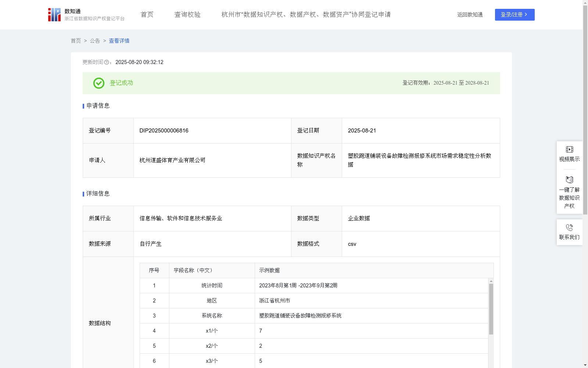This screenshot has height=368, width=588.
Task: Open 杭州市协同登记申请 menu item
Action: [x=306, y=15]
